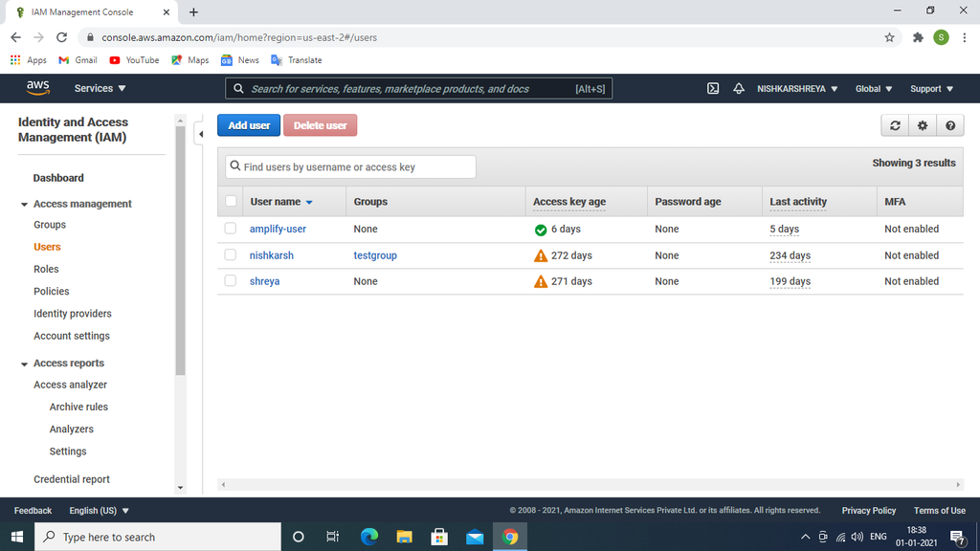Select Policies in the IAM sidebar
This screenshot has width=980, height=551.
[51, 291]
